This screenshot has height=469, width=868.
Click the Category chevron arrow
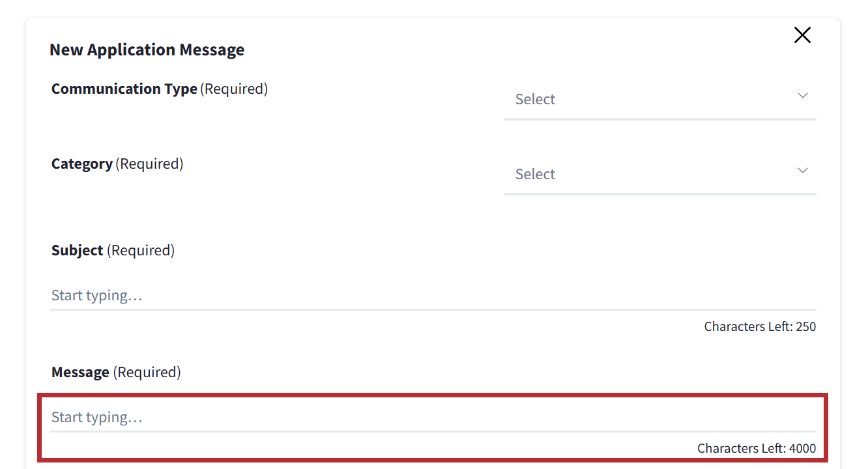click(803, 171)
